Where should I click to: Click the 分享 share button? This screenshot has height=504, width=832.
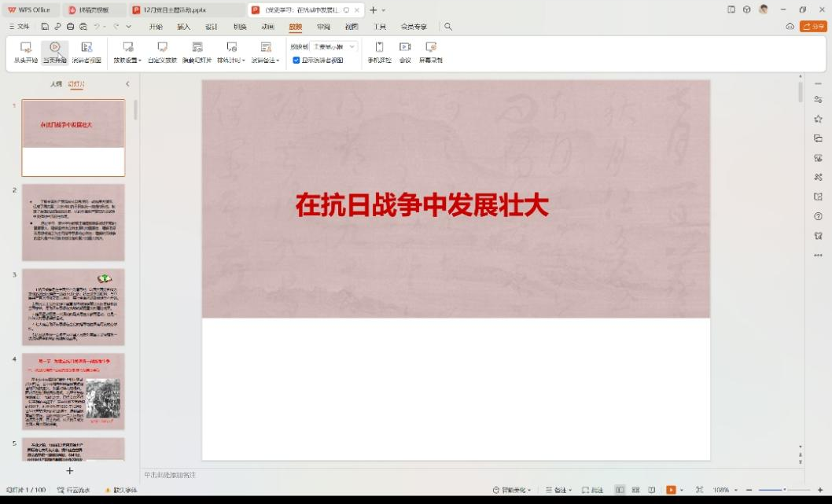813,27
